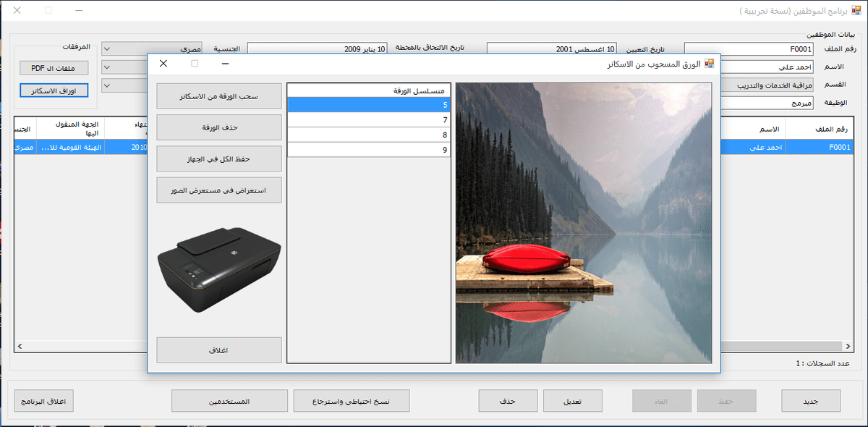Viewport: 868px width, 427px height.
Task: Click the scanned lake image preview
Action: tap(583, 222)
